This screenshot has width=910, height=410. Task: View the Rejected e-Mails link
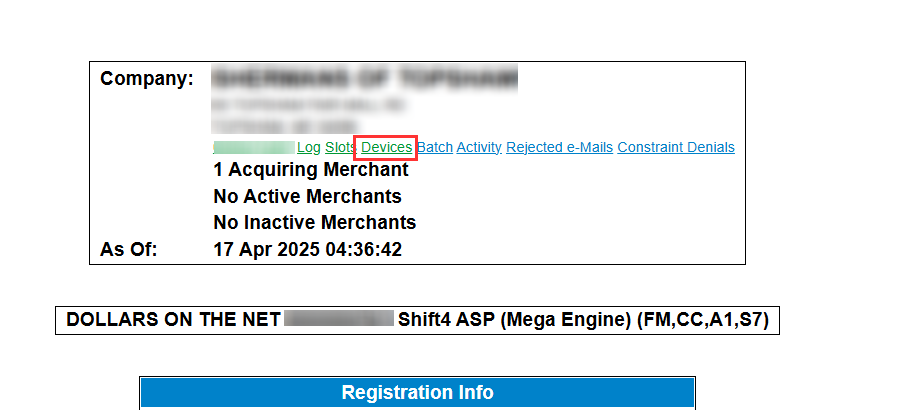pos(559,148)
